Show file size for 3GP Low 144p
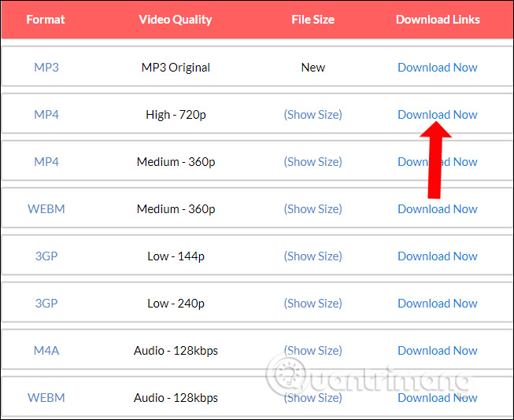This screenshot has width=514, height=420. (x=312, y=256)
